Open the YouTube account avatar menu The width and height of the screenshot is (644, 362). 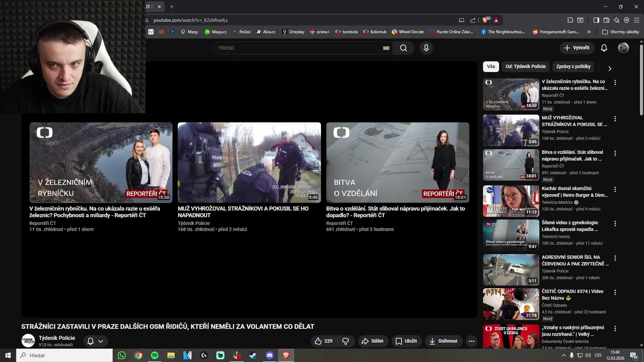[x=623, y=48]
